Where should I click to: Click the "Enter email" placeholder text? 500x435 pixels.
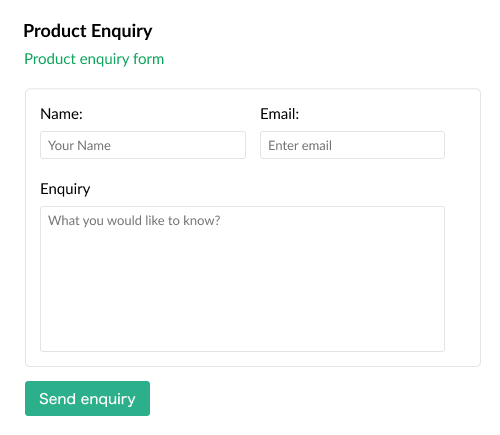pyautogui.click(x=300, y=146)
